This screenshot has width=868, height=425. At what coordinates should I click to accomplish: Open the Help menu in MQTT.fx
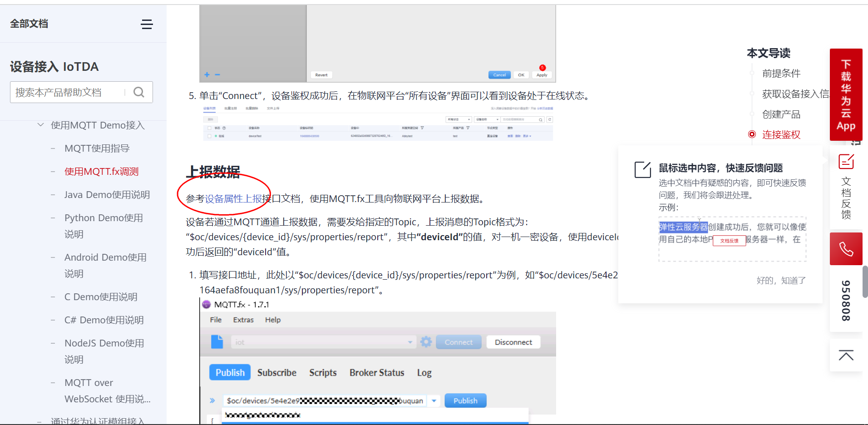pyautogui.click(x=273, y=320)
